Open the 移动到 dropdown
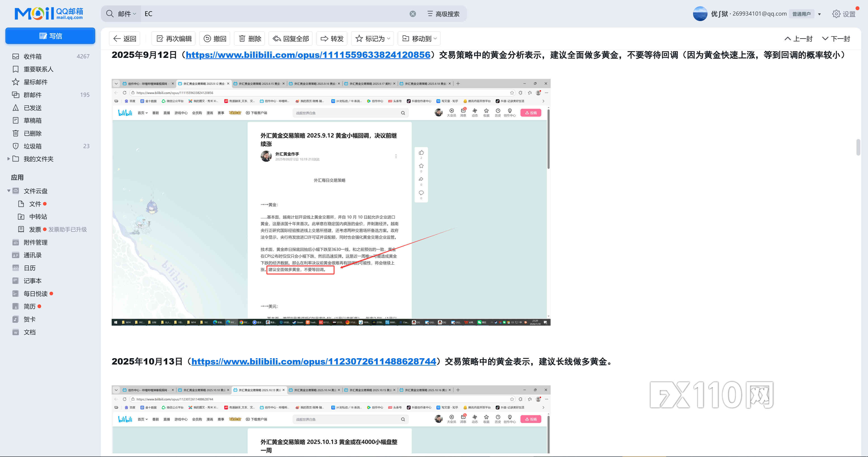 [x=419, y=38]
